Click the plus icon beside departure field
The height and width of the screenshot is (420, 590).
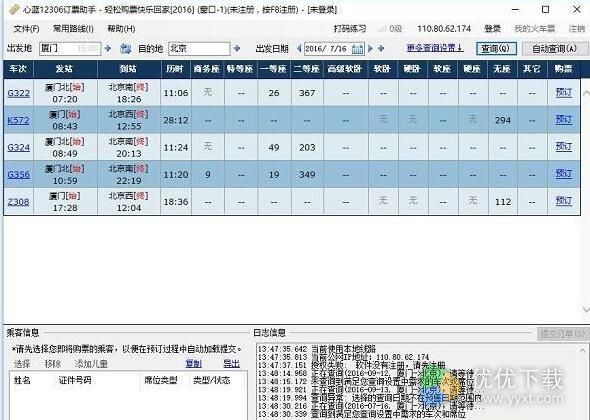pyautogui.click(x=108, y=48)
